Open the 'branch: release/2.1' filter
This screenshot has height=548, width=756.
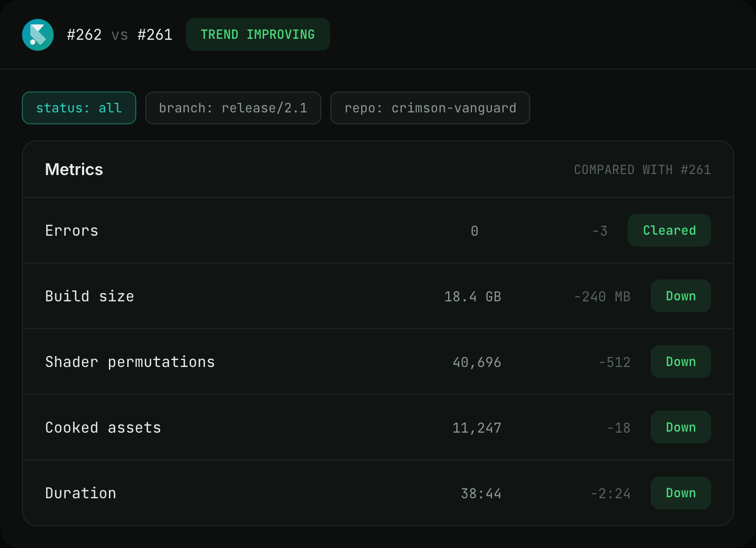[233, 108]
